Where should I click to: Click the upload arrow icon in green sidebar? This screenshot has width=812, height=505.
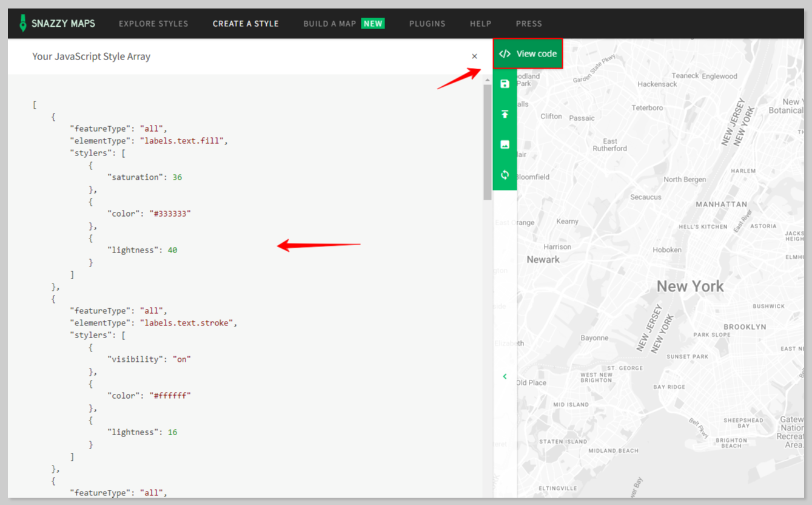tap(505, 114)
